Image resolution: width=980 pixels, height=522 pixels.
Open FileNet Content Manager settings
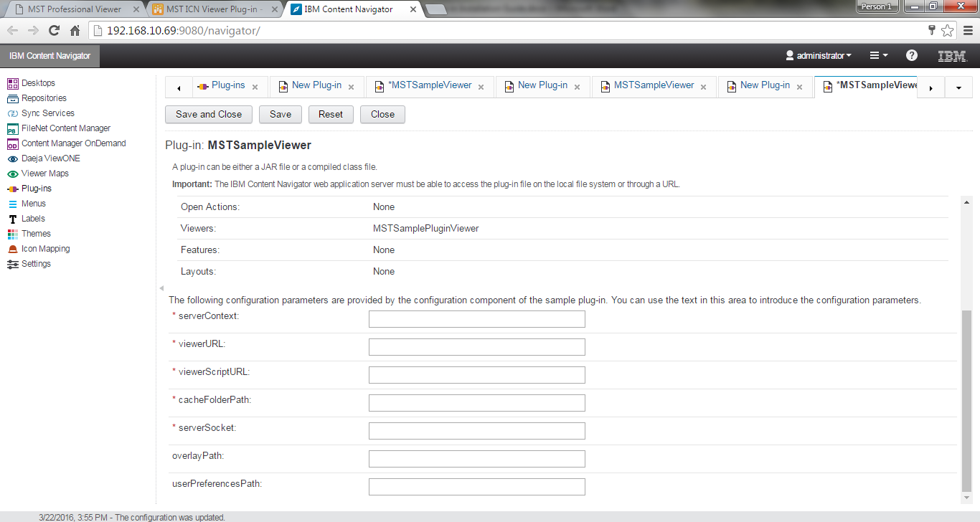[x=59, y=128]
